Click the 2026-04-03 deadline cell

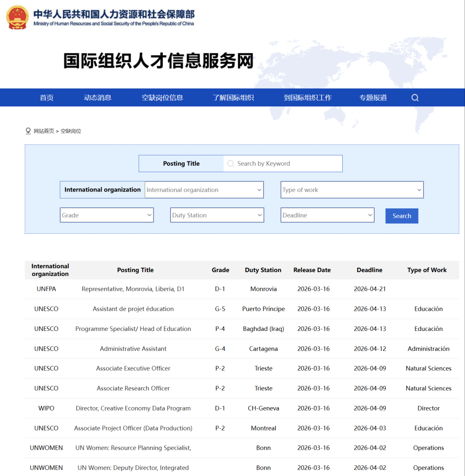(369, 428)
